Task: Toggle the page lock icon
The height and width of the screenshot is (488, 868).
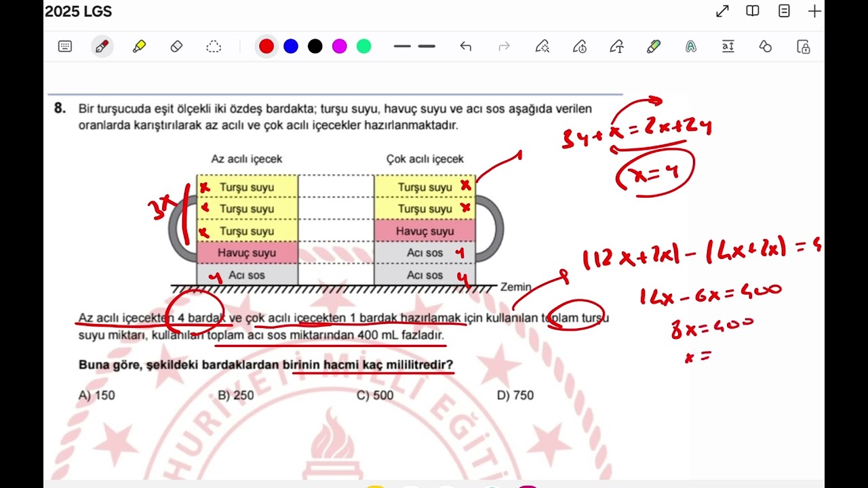Action: point(804,47)
